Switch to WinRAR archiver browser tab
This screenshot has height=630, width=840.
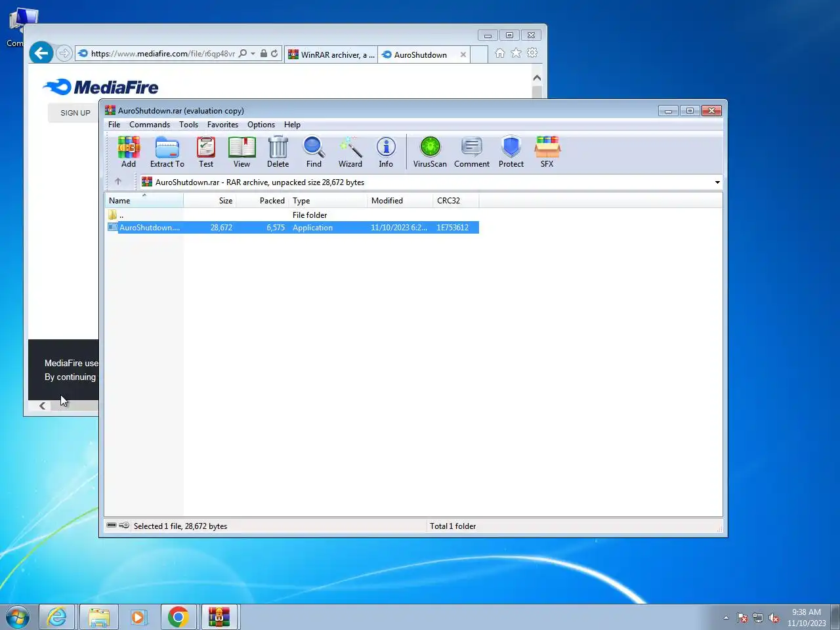pyautogui.click(x=331, y=54)
